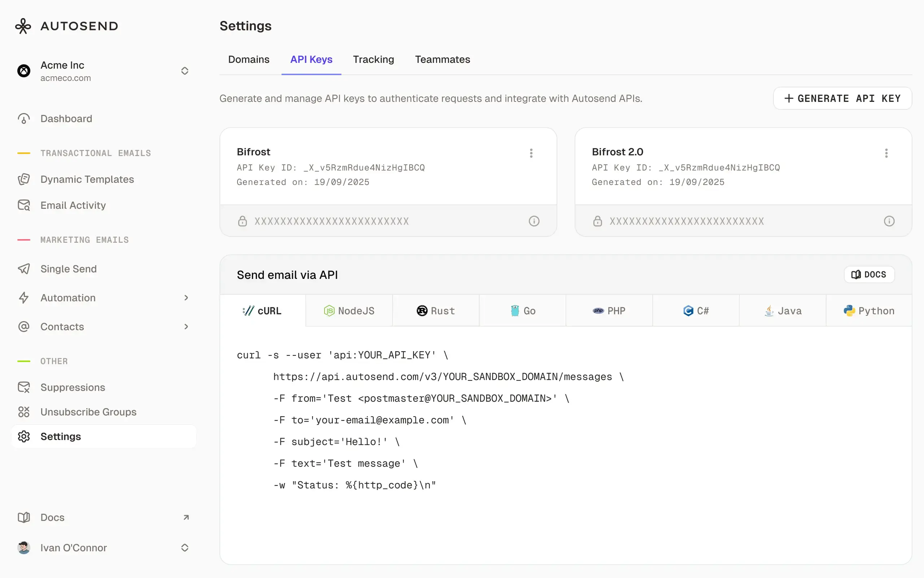Click the Unsubscribe Groups icon
Screen dimensions: 924x578
point(24,412)
